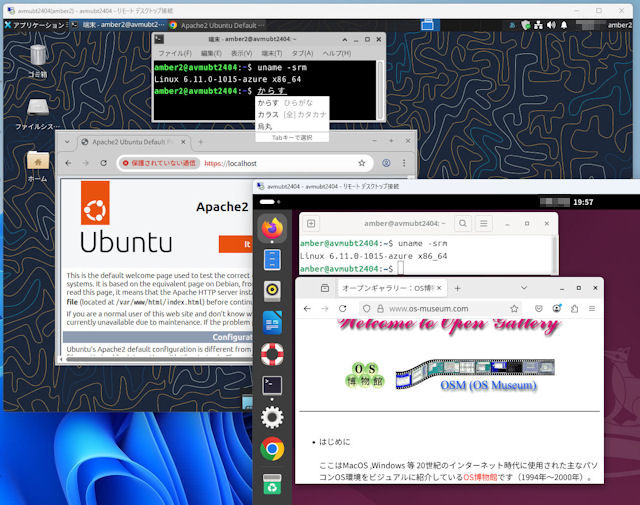Click the Chrome https://localhost address bar
The height and width of the screenshot is (505, 640).
coord(245,163)
